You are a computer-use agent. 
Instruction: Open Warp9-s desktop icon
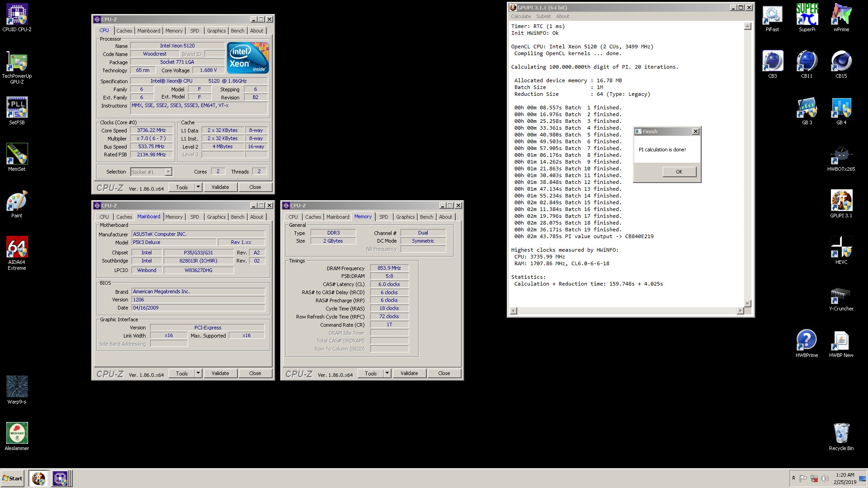coord(17,390)
